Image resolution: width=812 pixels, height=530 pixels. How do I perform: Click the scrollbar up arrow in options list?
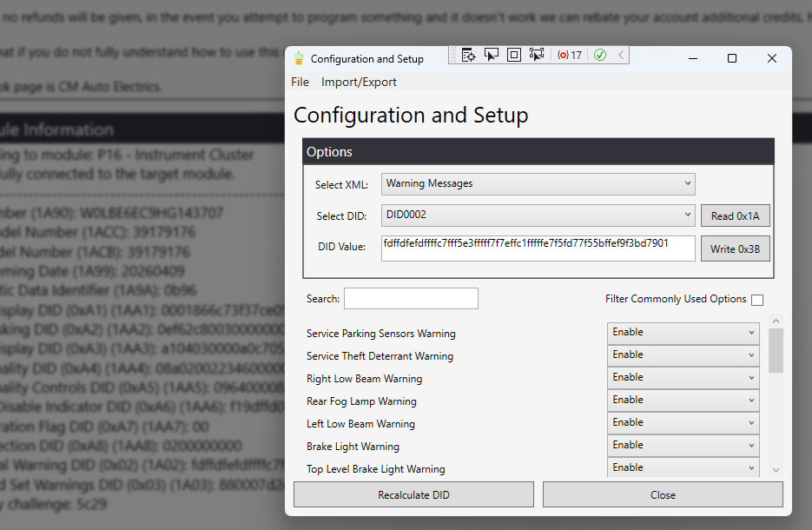coord(776,321)
